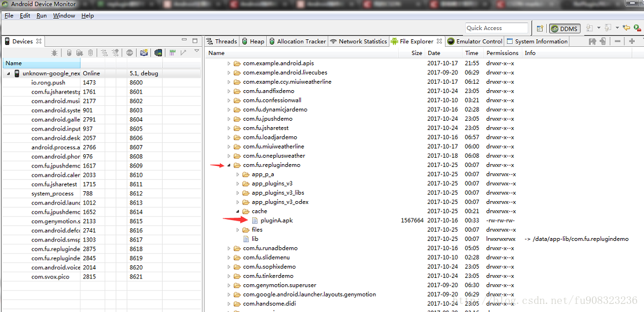Click the Next Annotation icon
This screenshot has width=644, height=312.
click(589, 28)
